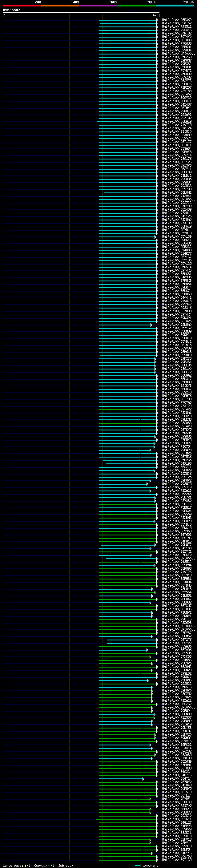Image resolution: width=197 pixels, height=868 pixels.
Task: Select hit UniRef100_Q39100
Action: tap(177, 369)
